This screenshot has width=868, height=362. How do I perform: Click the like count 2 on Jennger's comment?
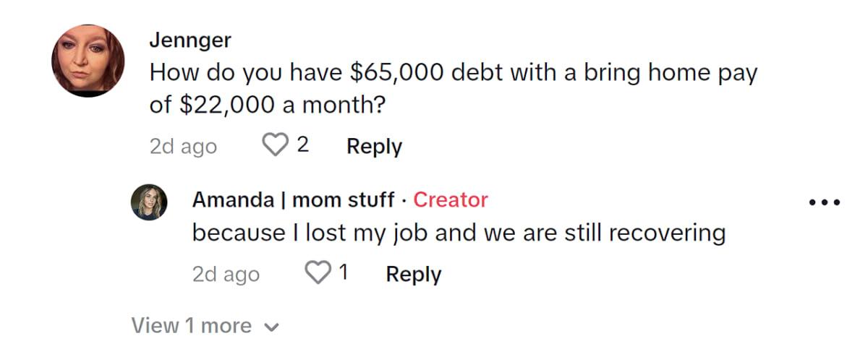coord(302,145)
